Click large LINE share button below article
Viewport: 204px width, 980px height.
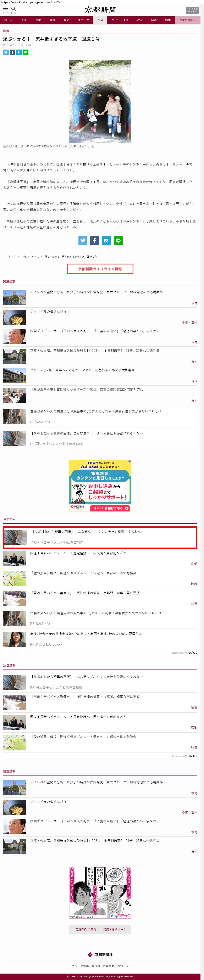point(118,240)
